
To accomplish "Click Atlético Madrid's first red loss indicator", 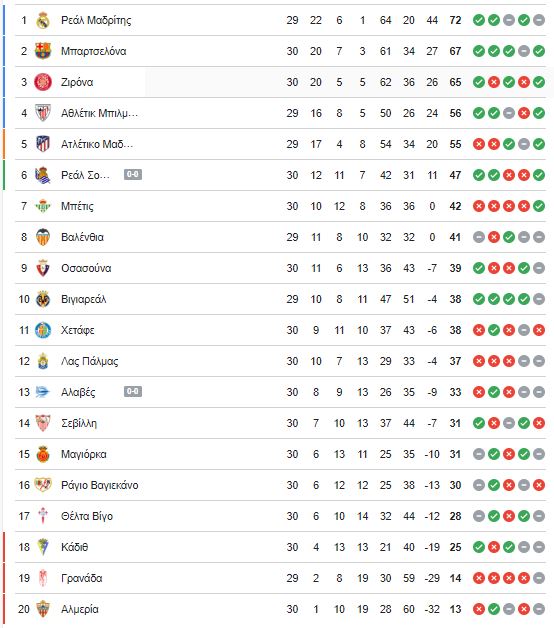I will (479, 144).
